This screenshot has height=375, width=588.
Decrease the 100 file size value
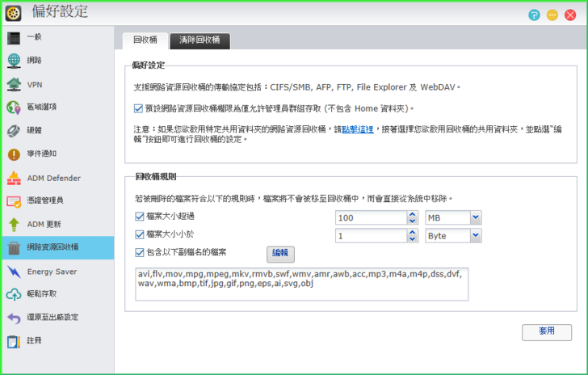coord(412,221)
